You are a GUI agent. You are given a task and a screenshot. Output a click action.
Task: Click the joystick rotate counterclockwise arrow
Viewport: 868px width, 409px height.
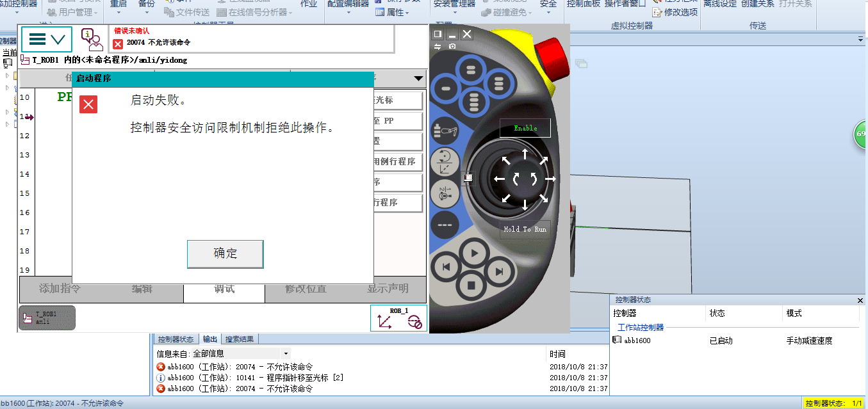coord(516,179)
